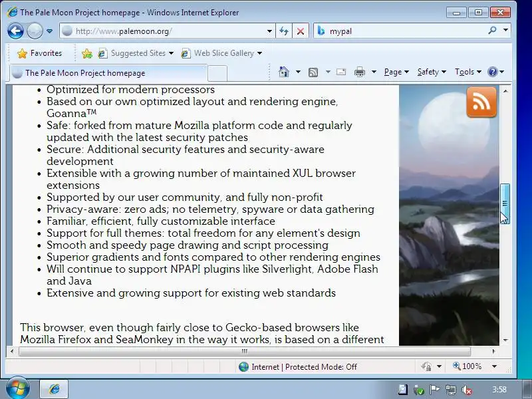Click text 'Familiar, efficient, fully customizable interface'
The height and width of the screenshot is (399, 532).
161,221
